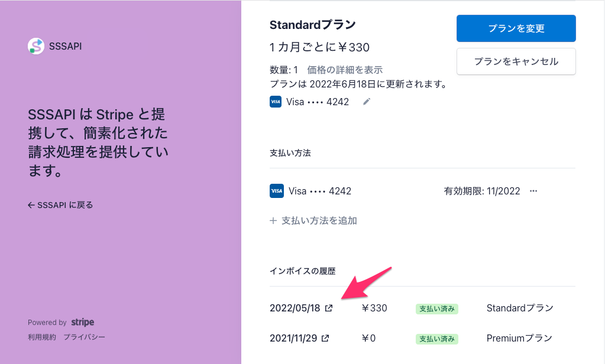Open the プライバシー link

[85, 336]
